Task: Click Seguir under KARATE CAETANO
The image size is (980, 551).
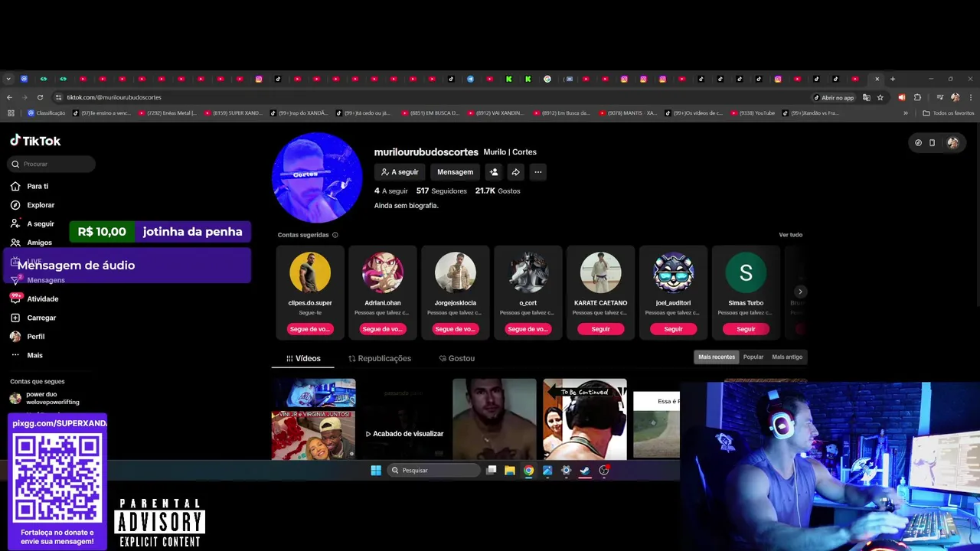Action: [600, 329]
